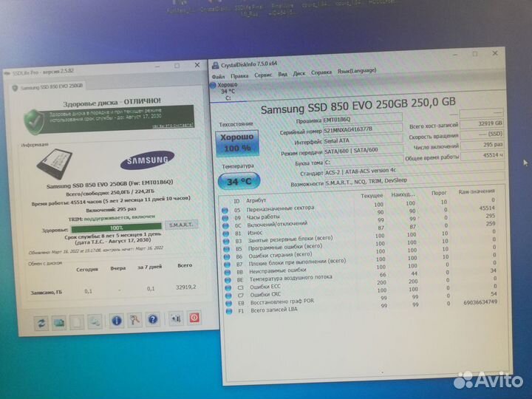Click status dot for B6 Ошибки стирания
Screen dimensions: 532x399
(x=227, y=257)
